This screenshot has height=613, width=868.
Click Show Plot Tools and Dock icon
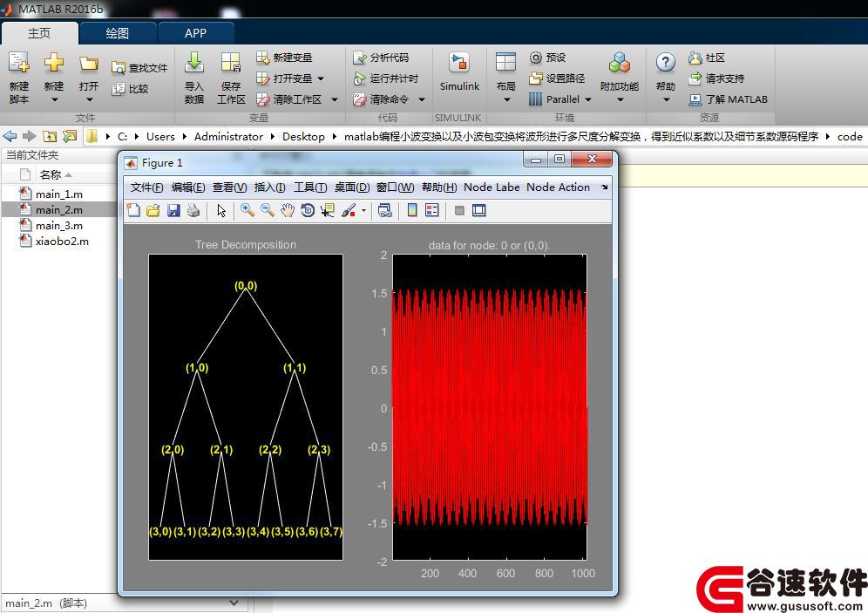(478, 210)
